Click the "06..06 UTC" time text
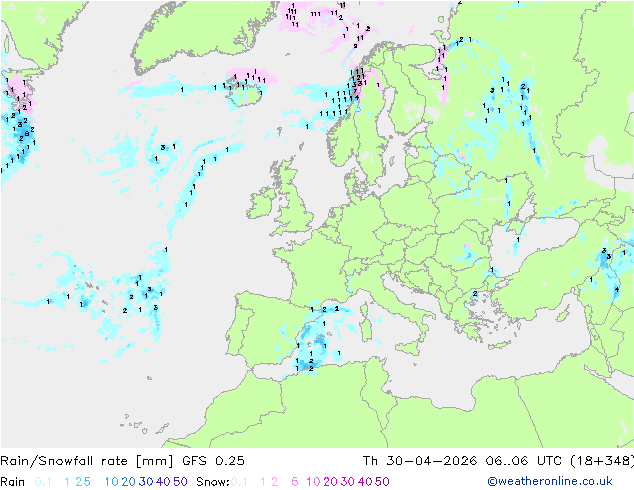Screen dimensions: 634x490 coord(524,461)
